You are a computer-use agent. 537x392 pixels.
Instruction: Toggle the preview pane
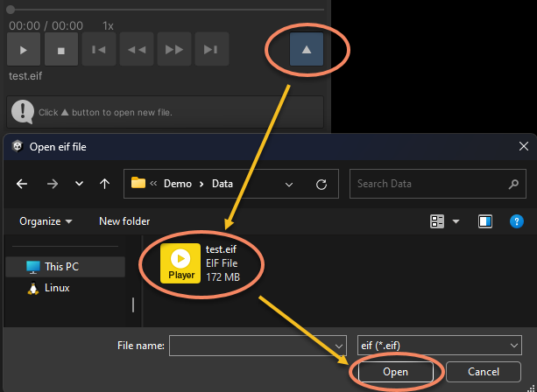coord(484,221)
